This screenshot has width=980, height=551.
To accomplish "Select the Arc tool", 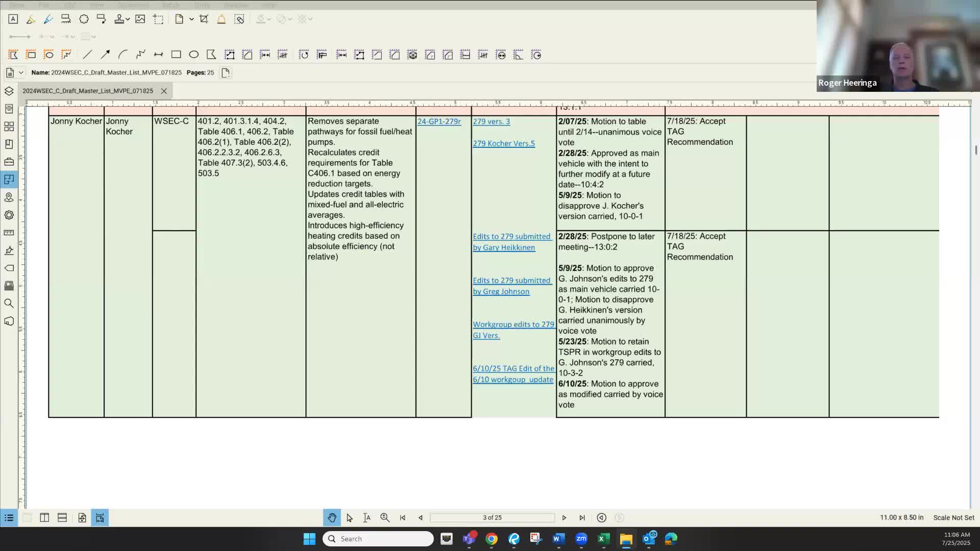I will pos(122,55).
